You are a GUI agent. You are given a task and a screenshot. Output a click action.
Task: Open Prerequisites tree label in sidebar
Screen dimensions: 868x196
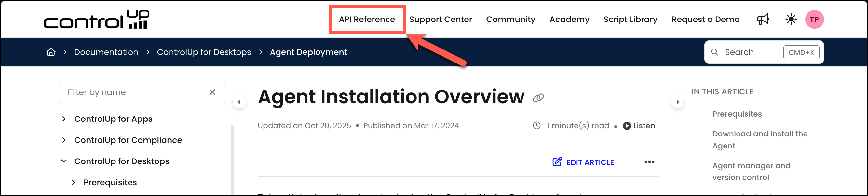point(110,183)
